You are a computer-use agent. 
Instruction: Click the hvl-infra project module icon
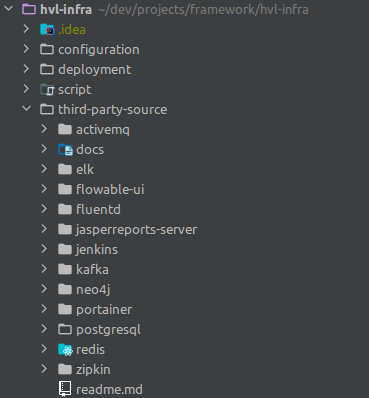[x=29, y=9]
